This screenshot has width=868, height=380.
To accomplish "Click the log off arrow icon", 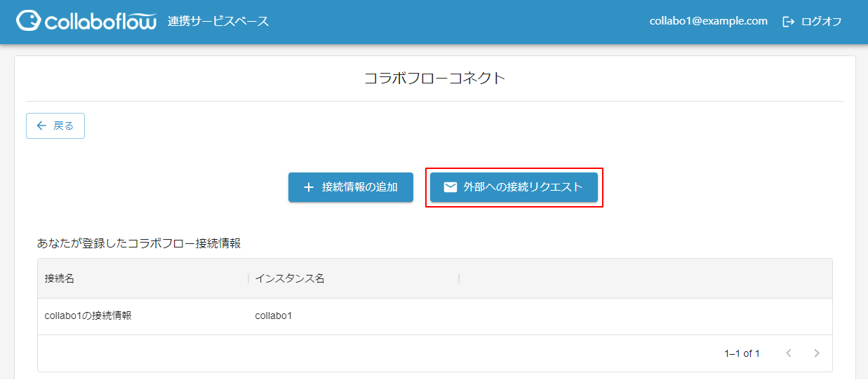I will (x=789, y=22).
